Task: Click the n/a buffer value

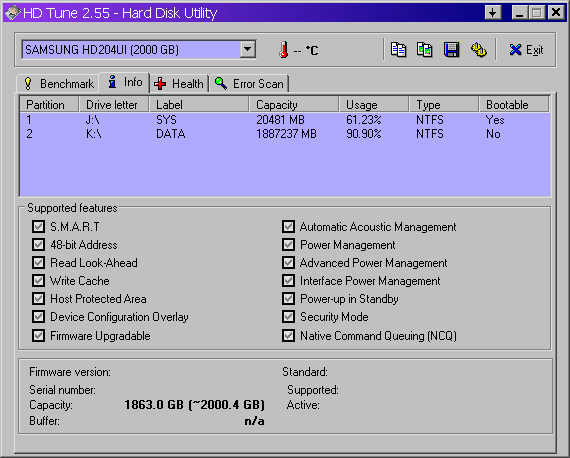Action: coord(254,421)
